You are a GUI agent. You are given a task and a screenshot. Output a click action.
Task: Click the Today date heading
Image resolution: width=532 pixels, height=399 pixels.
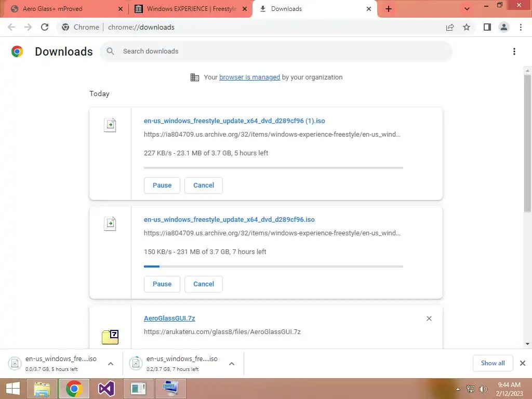point(99,94)
